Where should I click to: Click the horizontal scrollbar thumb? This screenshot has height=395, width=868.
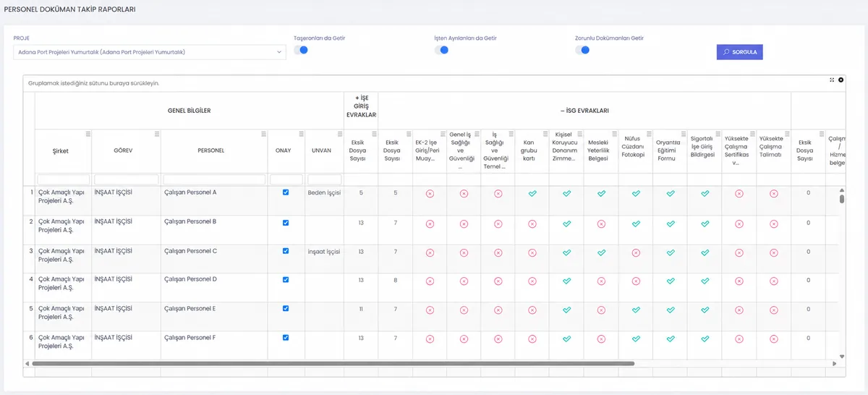[x=333, y=363]
